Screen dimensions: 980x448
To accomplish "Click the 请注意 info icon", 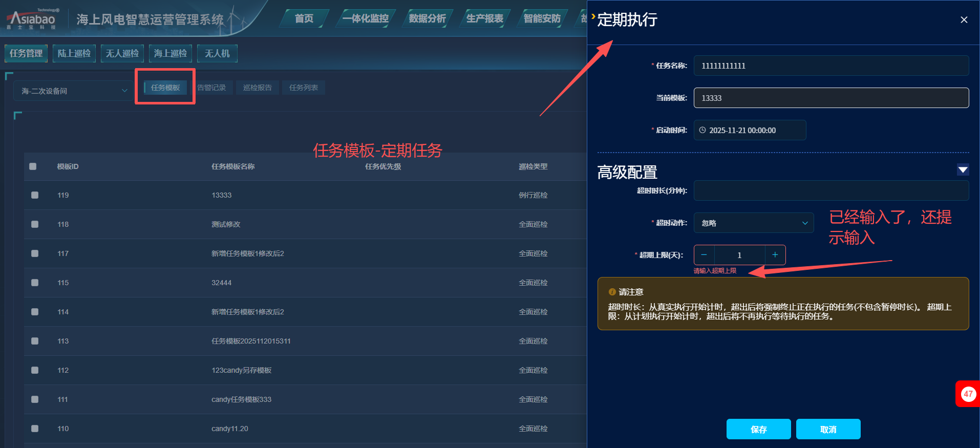I will point(612,292).
